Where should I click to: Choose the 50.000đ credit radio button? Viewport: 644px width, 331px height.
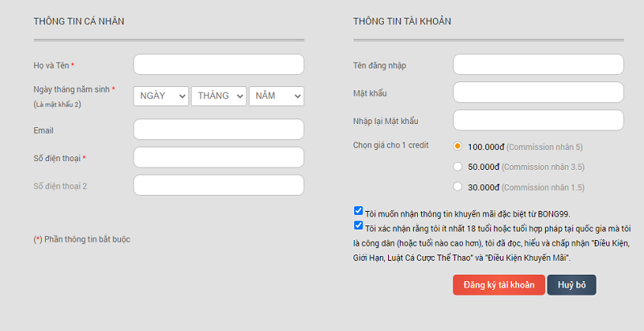[457, 167]
